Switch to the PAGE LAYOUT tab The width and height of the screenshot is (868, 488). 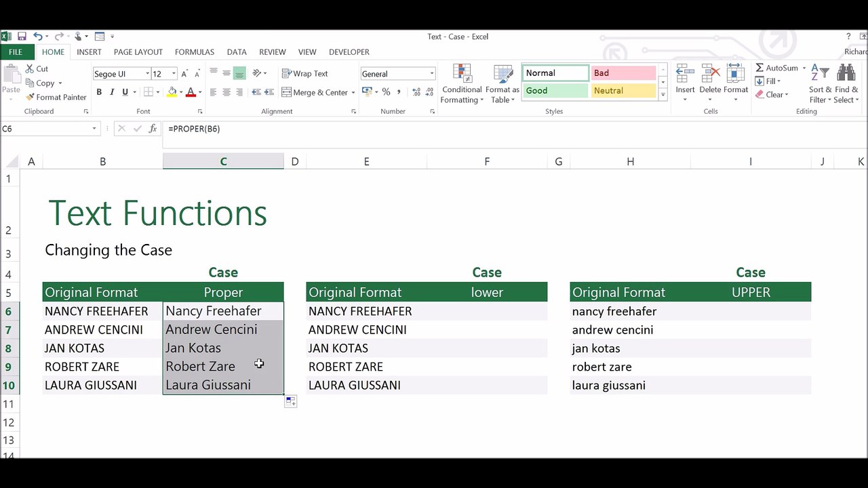tap(138, 52)
